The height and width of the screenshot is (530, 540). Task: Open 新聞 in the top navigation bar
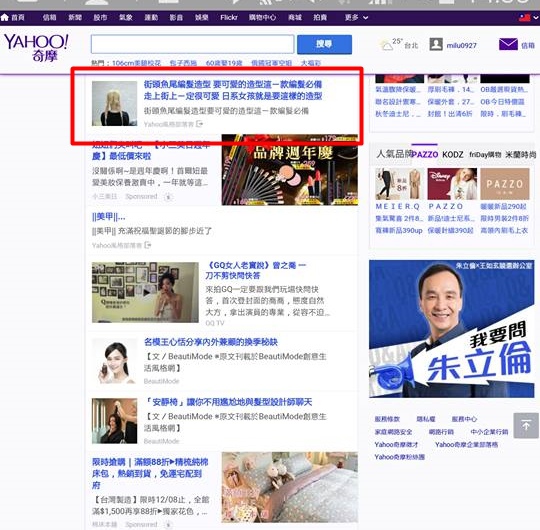click(x=75, y=17)
